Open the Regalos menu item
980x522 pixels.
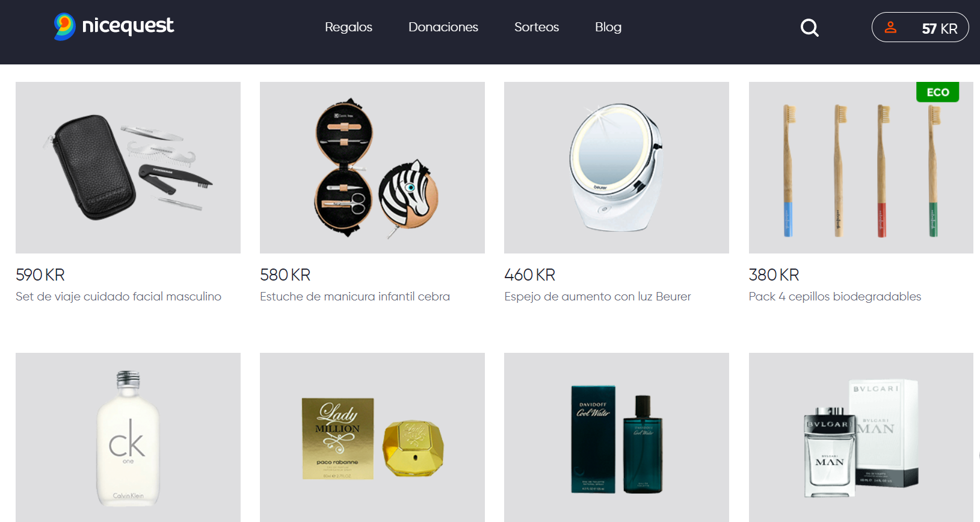click(x=348, y=27)
